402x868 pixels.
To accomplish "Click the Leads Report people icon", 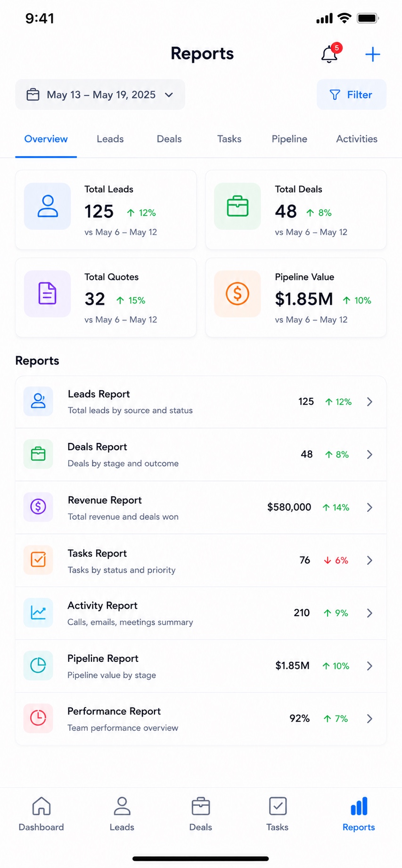I will tap(38, 401).
